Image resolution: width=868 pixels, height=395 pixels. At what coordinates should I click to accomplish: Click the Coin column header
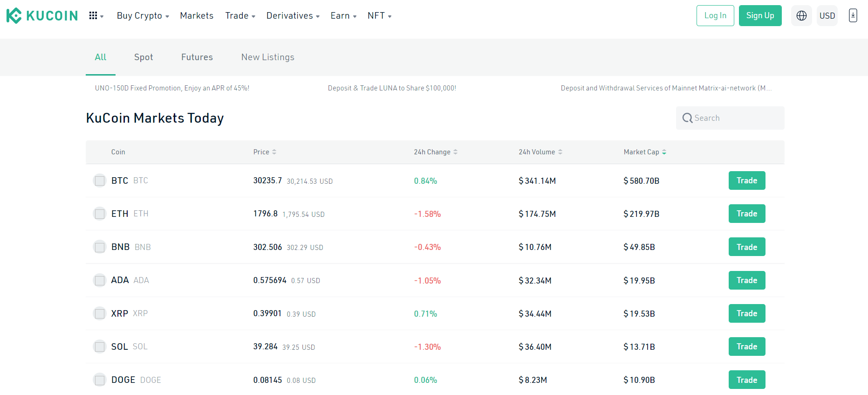(118, 152)
